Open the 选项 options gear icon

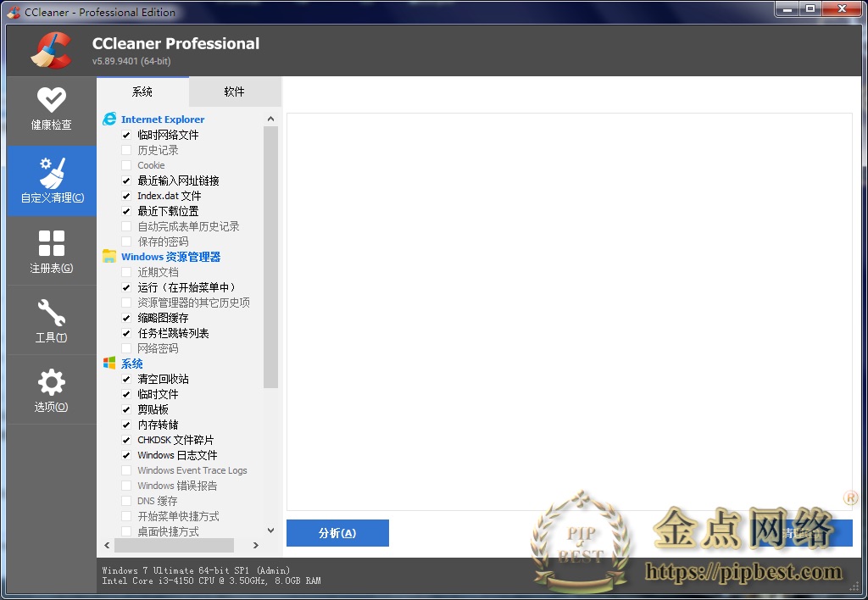[x=51, y=390]
